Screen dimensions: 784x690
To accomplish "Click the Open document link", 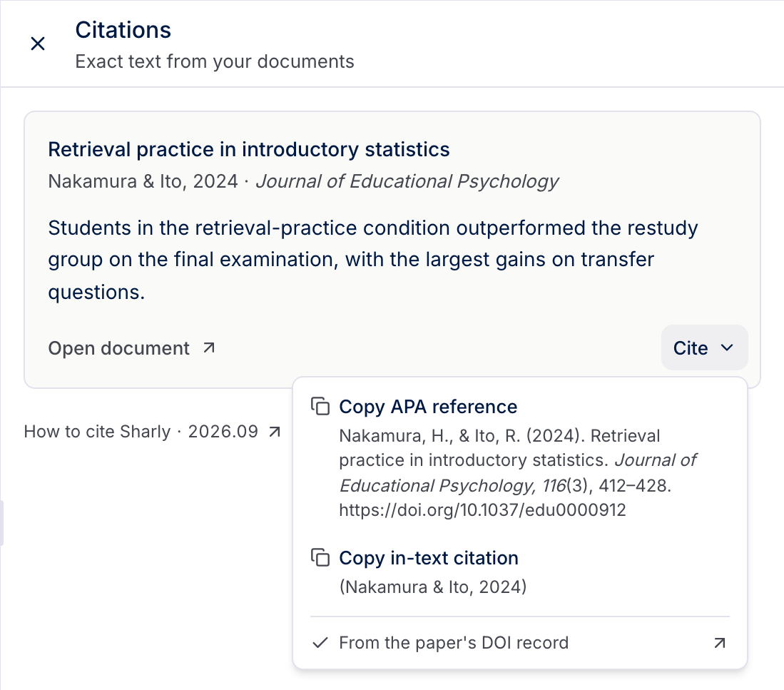I will coord(131,348).
